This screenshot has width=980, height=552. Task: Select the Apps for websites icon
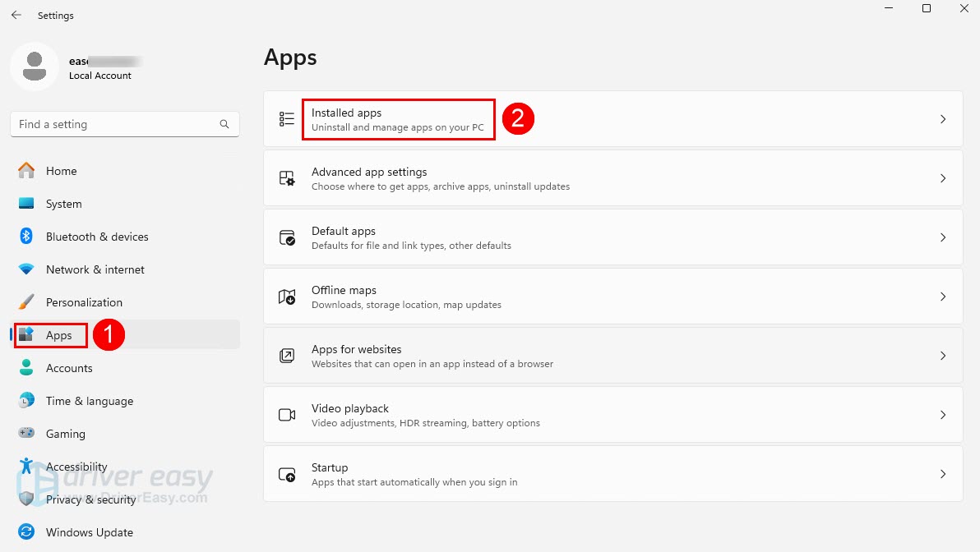click(286, 355)
